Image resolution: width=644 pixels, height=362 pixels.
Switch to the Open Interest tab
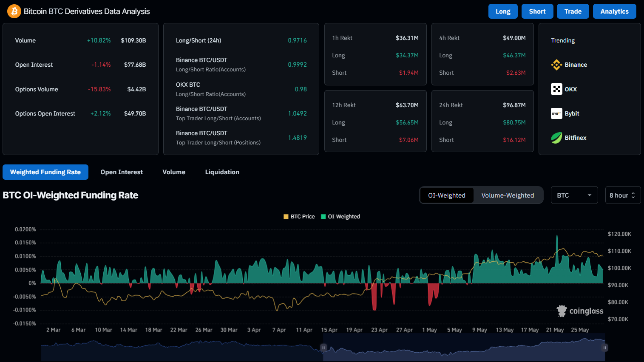(122, 172)
